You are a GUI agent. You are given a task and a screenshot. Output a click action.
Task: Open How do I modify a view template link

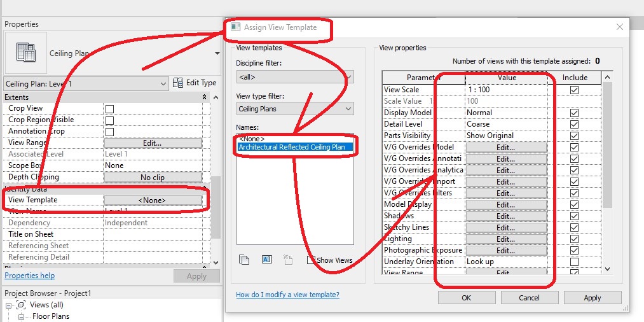[287, 295]
